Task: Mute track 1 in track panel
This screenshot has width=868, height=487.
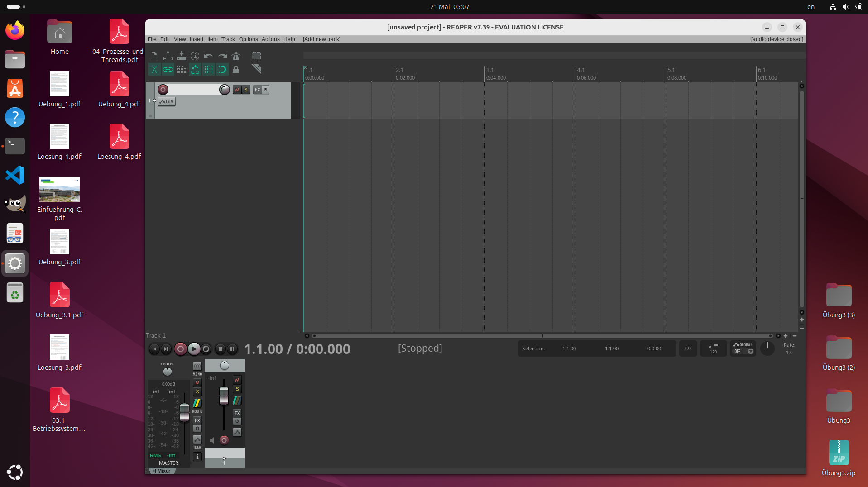Action: coord(237,90)
